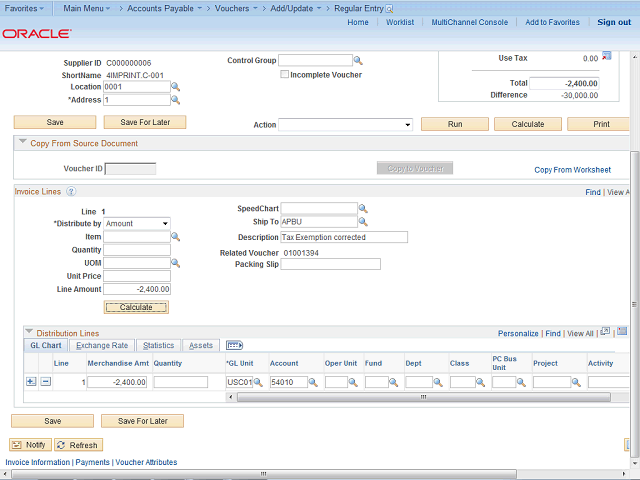
Task: Click the Description text field
Action: pos(344,237)
